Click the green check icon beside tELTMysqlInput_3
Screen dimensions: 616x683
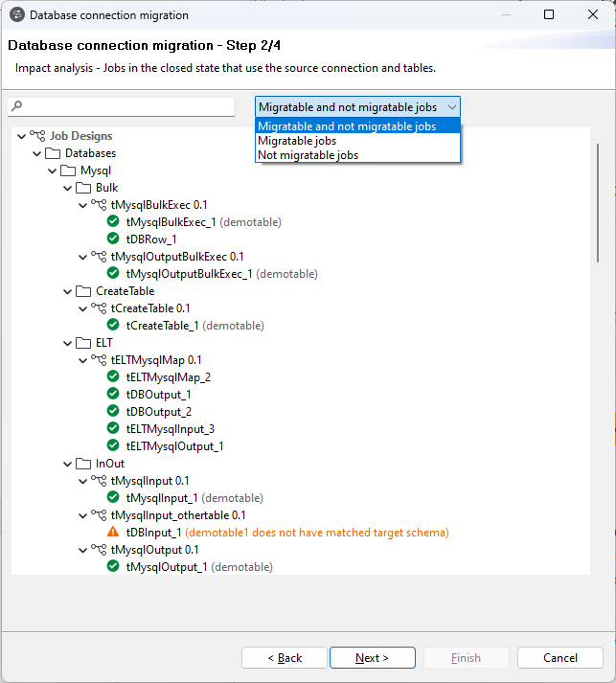coord(113,428)
